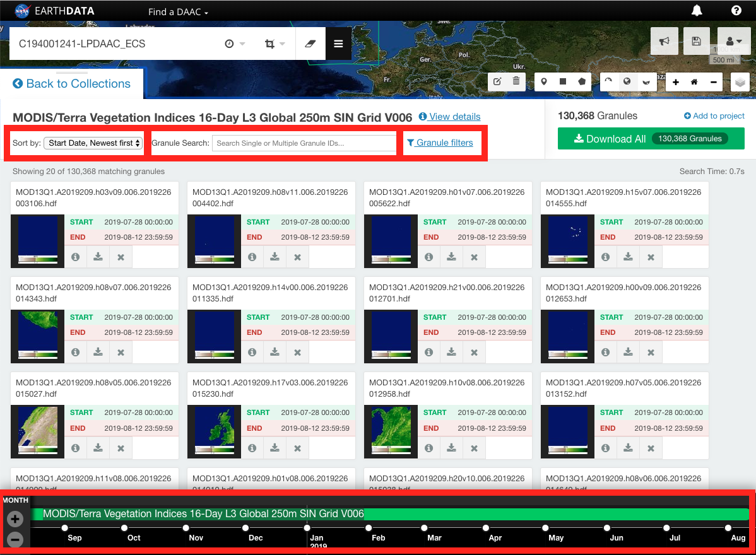
Task: Remove granule h14v00 from results
Action: pyautogui.click(x=297, y=352)
